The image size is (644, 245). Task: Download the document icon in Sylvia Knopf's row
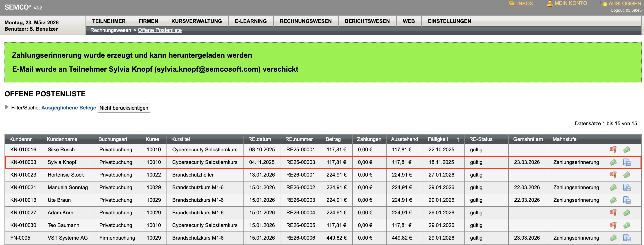pos(627,162)
